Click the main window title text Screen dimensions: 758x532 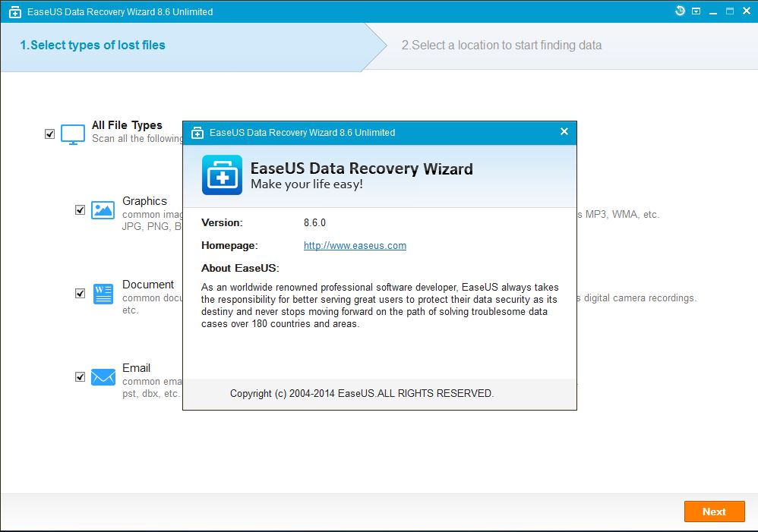click(120, 11)
